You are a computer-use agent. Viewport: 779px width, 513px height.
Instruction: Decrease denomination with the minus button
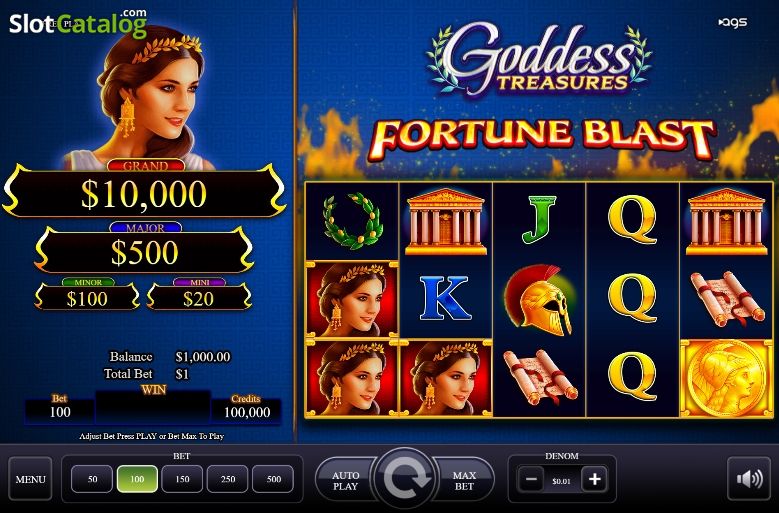coord(531,480)
